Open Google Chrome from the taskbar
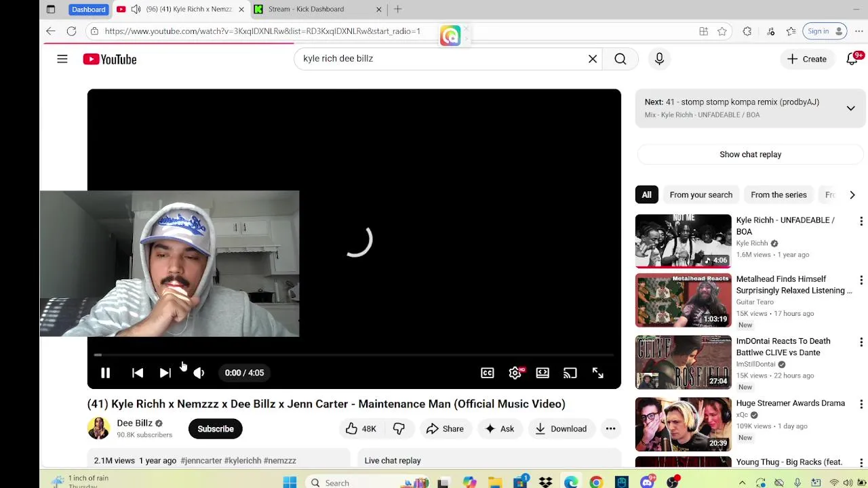Viewport: 868px width, 488px height. tap(596, 483)
